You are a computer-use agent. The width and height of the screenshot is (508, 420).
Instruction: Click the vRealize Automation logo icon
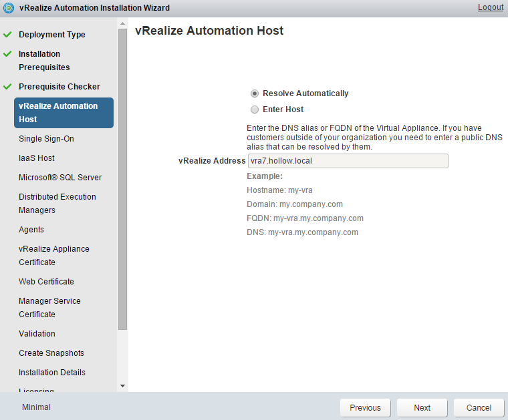[x=9, y=8]
